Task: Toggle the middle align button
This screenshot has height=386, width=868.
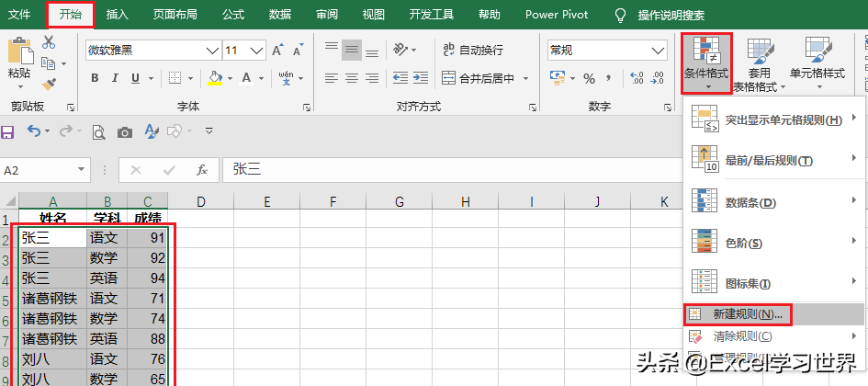Action: (352, 51)
